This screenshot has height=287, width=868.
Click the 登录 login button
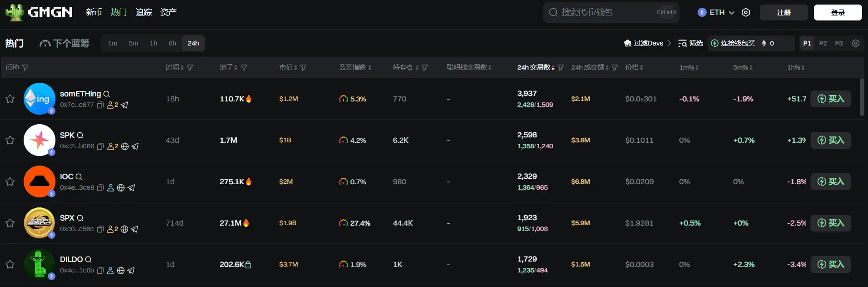[837, 13]
